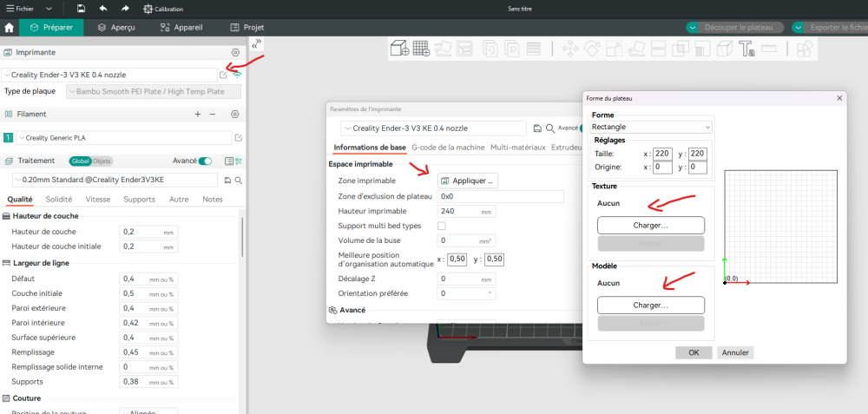Confirm the plate shape with OK
This screenshot has height=414, width=868.
coord(694,352)
